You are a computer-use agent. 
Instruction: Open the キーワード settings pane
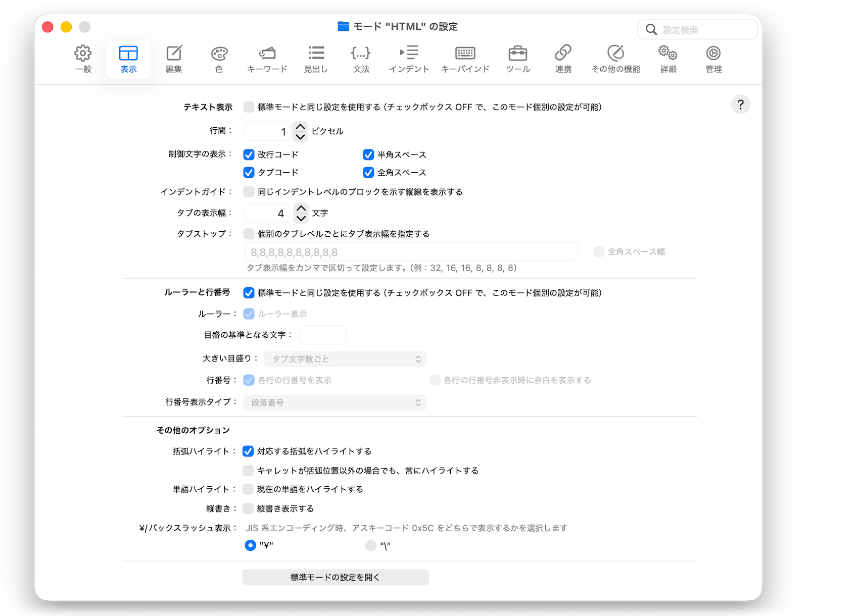pos(267,59)
